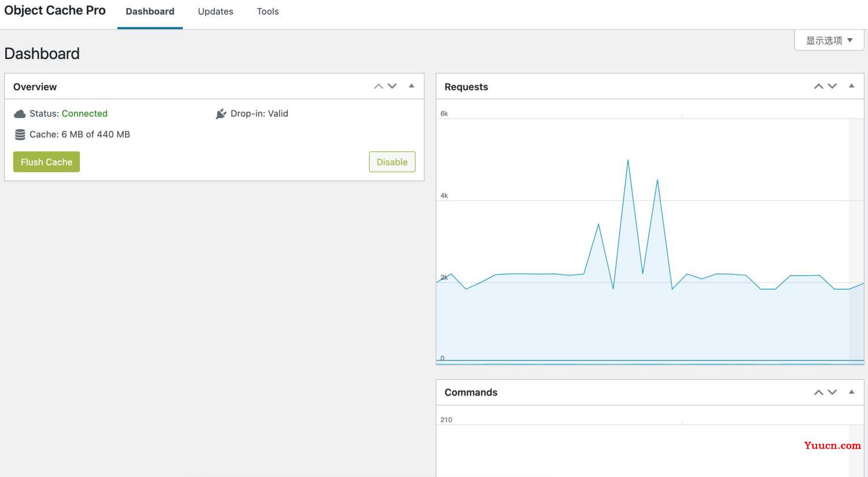Viewport: 868px width, 477px height.
Task: Click the cloud status icon
Action: pyautogui.click(x=20, y=114)
